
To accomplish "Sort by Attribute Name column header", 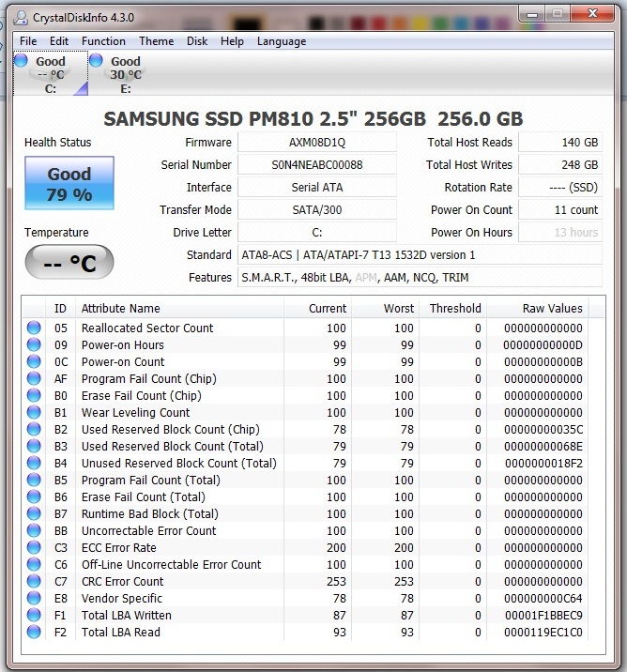I will [x=179, y=308].
